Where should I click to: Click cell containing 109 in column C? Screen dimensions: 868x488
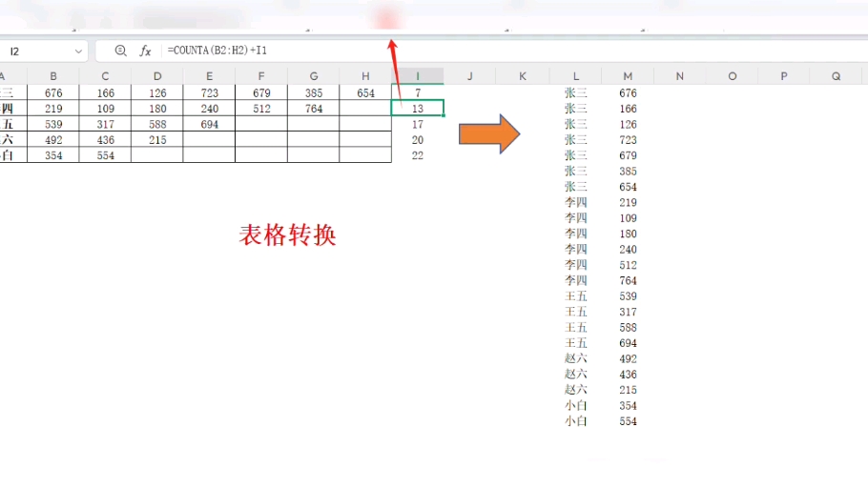(x=105, y=109)
